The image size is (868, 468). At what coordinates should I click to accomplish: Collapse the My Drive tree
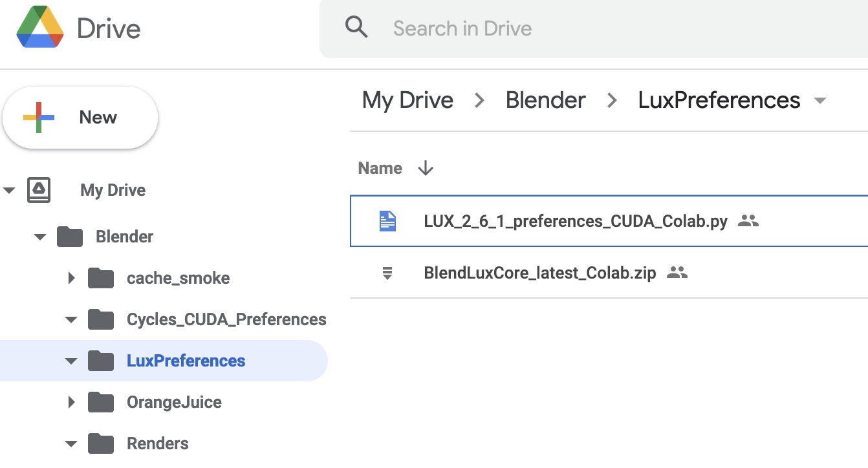coord(9,190)
